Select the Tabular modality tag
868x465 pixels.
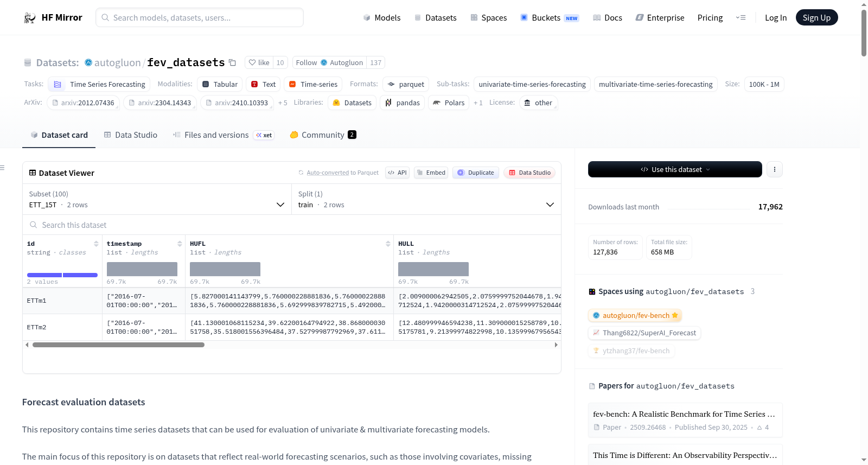click(x=220, y=84)
